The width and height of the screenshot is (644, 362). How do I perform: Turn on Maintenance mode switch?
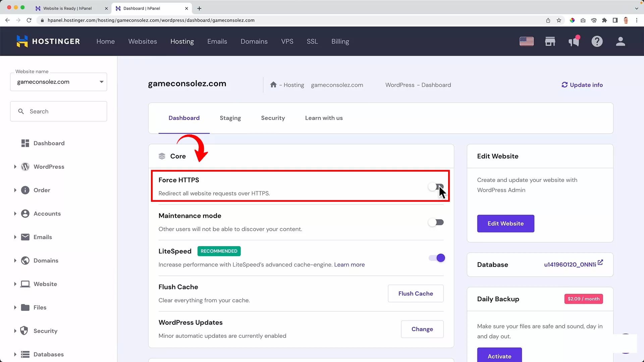pos(436,223)
